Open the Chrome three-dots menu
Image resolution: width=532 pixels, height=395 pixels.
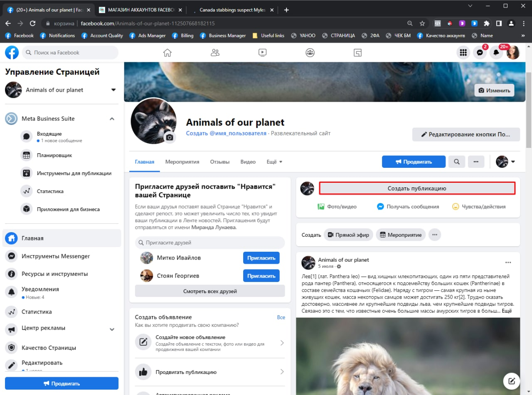point(524,23)
